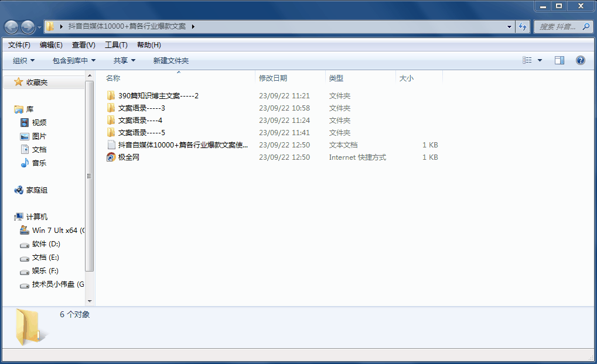The width and height of the screenshot is (597, 364).
Task: Open the 工具(T) menu
Action: click(x=116, y=45)
